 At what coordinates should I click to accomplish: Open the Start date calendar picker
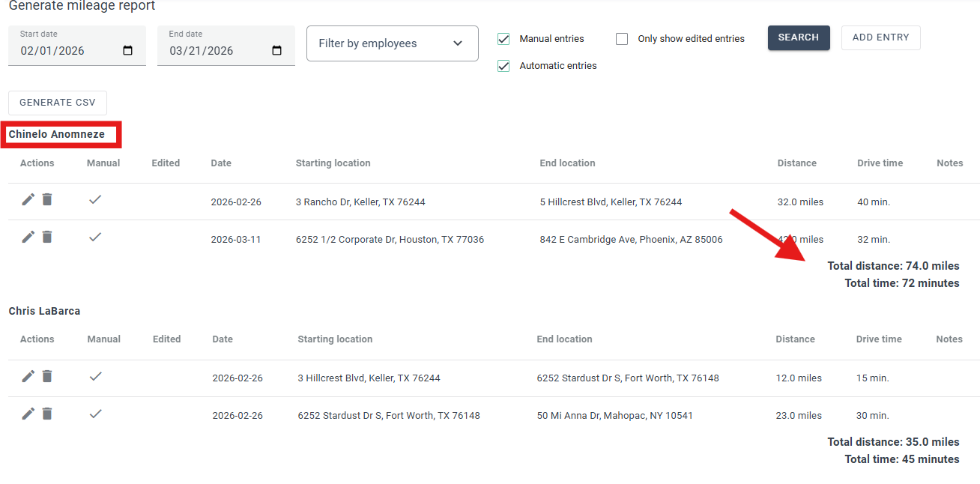[x=127, y=51]
